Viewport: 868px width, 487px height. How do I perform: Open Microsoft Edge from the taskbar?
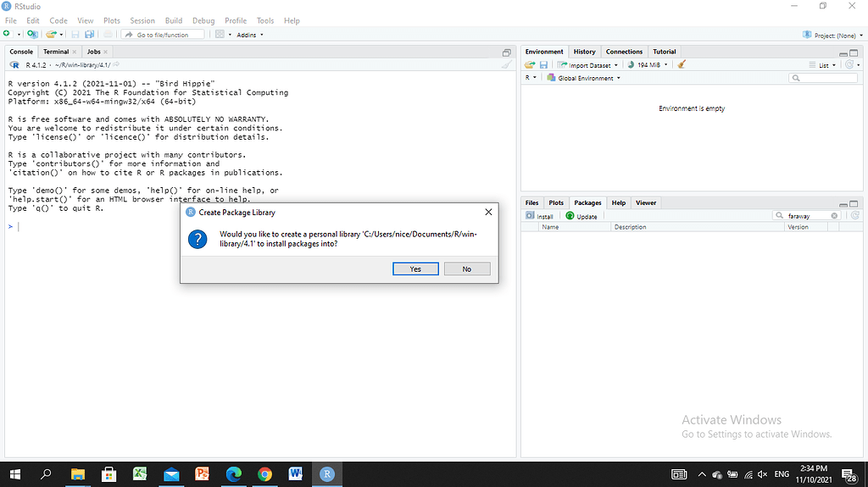[234, 474]
